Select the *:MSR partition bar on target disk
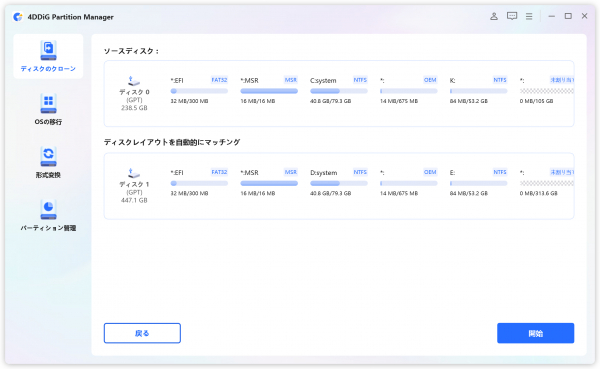 pyautogui.click(x=269, y=183)
